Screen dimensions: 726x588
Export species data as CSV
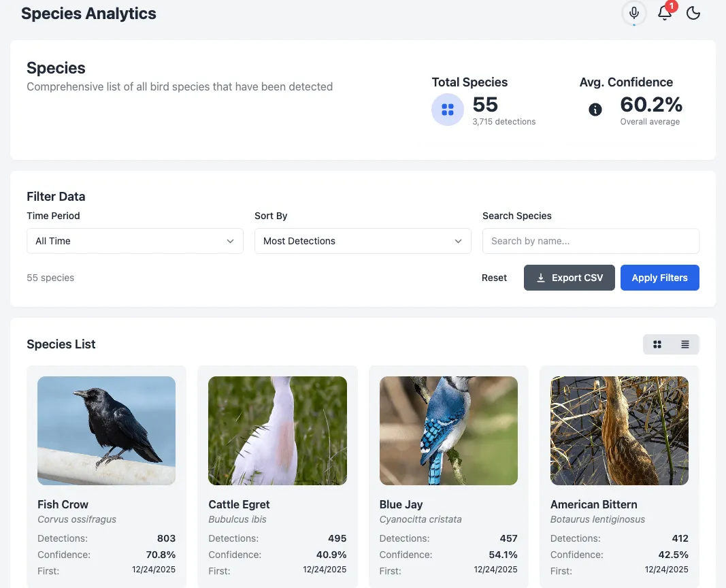[570, 278]
